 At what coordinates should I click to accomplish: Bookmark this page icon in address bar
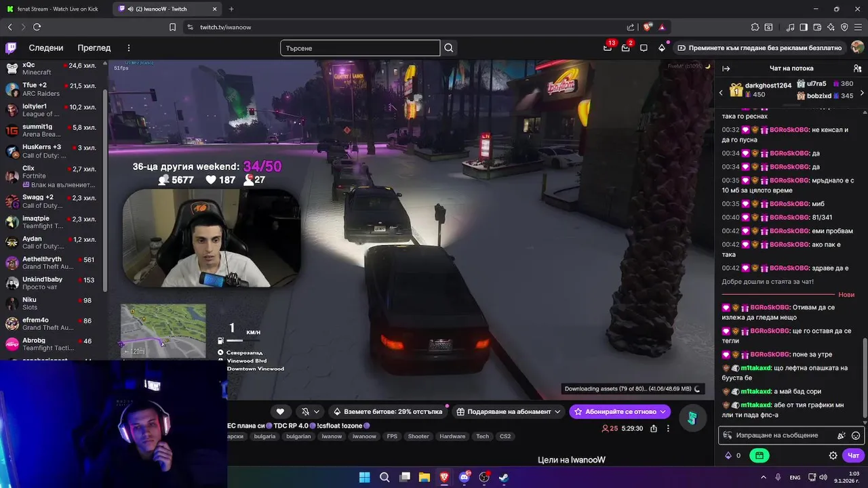172,27
